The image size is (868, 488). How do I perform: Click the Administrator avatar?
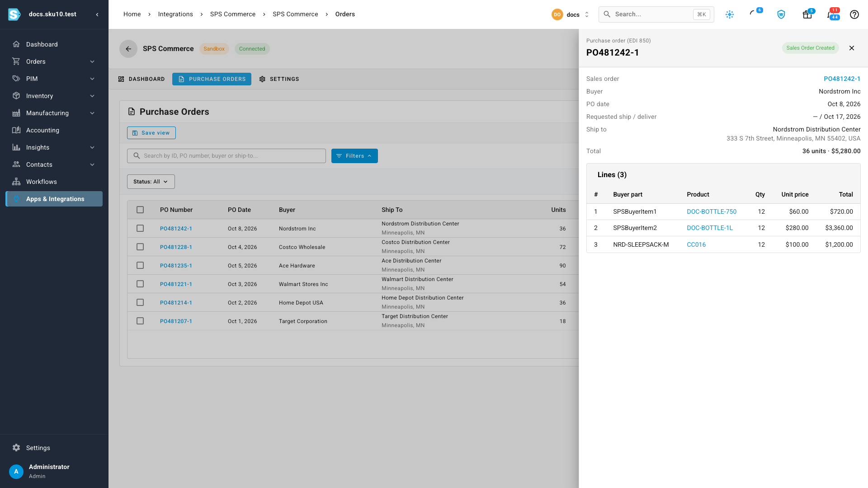click(16, 471)
